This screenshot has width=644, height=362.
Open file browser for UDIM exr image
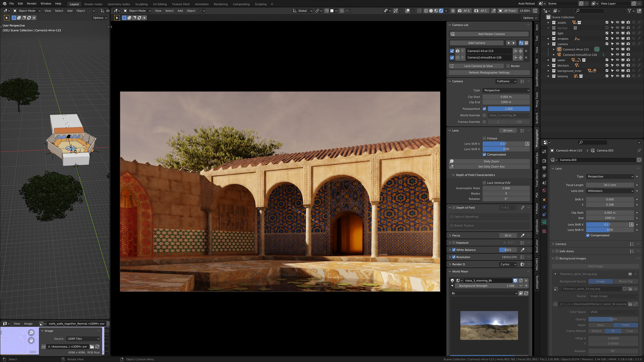(x=92, y=347)
